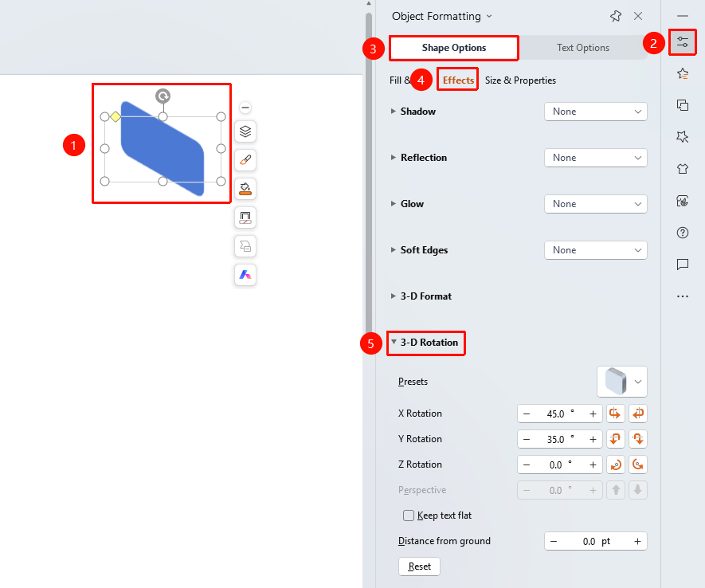705x588 pixels.
Task: Decrease Y Rotation with minus button
Action: (527, 439)
